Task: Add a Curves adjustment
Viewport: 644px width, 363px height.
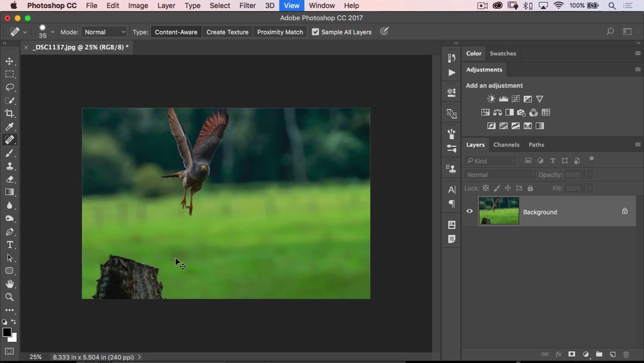Action: click(x=516, y=99)
